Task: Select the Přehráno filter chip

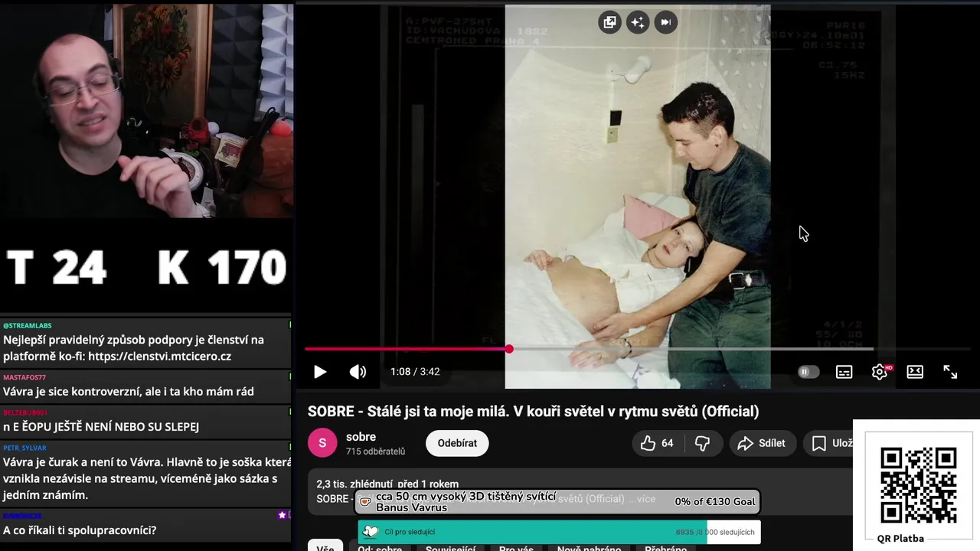Action: (x=665, y=548)
